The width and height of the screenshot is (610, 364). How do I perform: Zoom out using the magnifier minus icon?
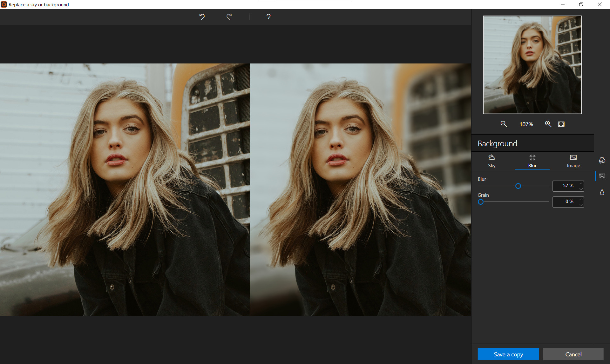504,124
